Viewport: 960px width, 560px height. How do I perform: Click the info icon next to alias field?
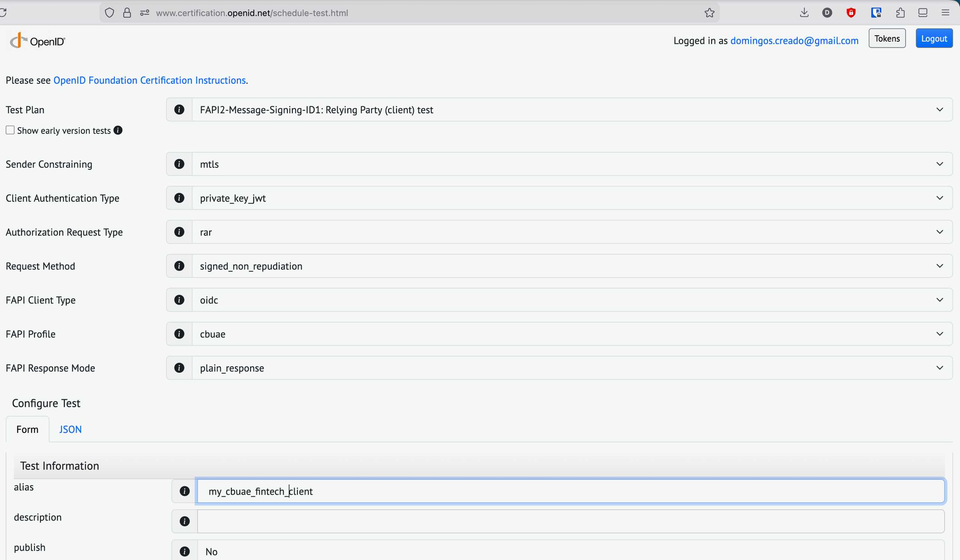(x=185, y=491)
